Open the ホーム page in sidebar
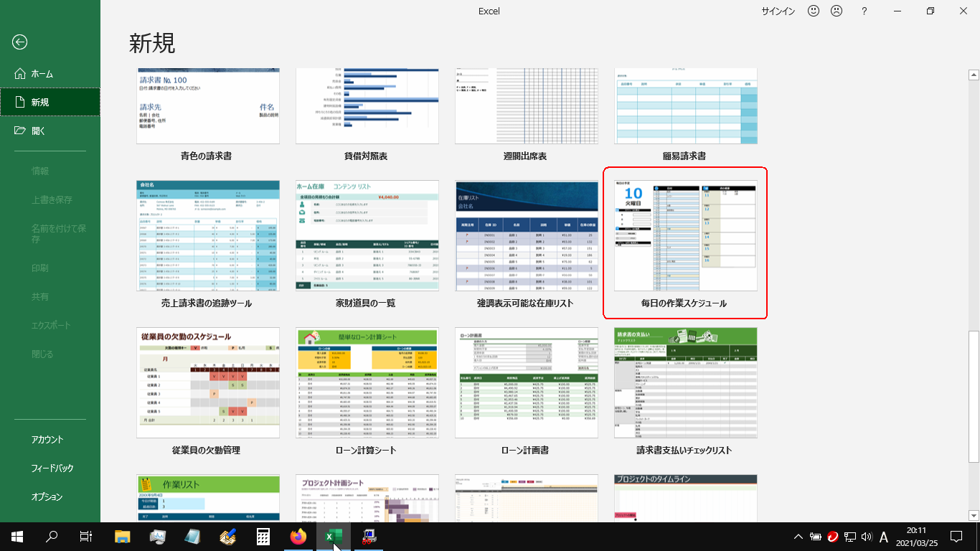Viewport: 980px width, 551px height. click(x=50, y=74)
